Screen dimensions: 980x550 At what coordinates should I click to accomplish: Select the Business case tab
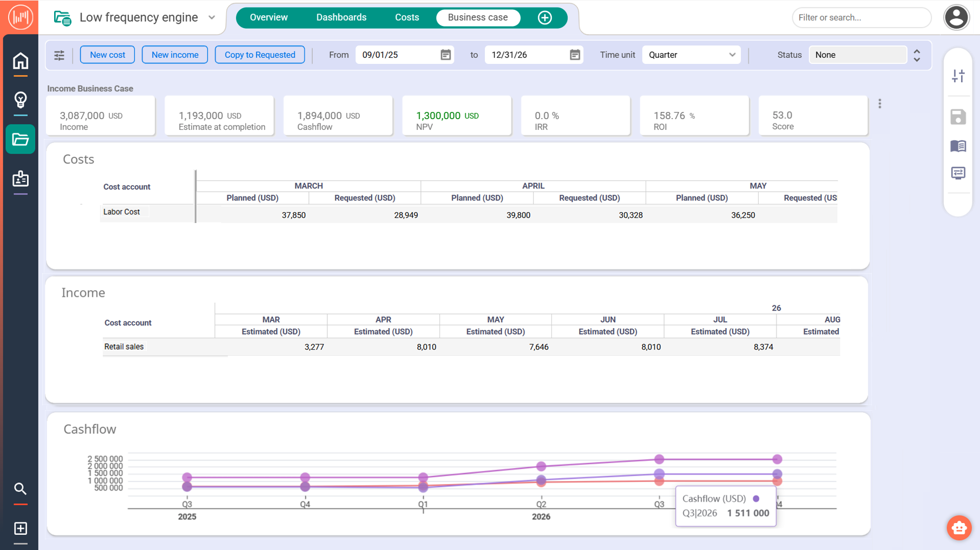pos(478,17)
